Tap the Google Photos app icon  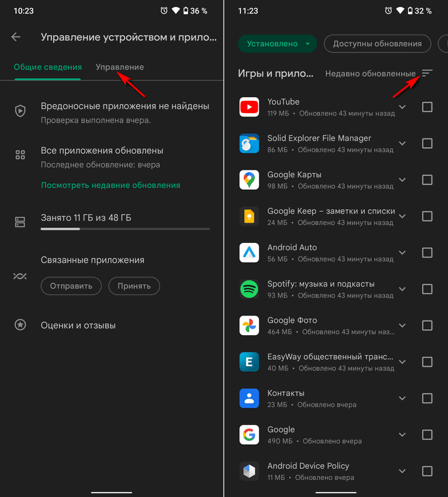click(249, 325)
